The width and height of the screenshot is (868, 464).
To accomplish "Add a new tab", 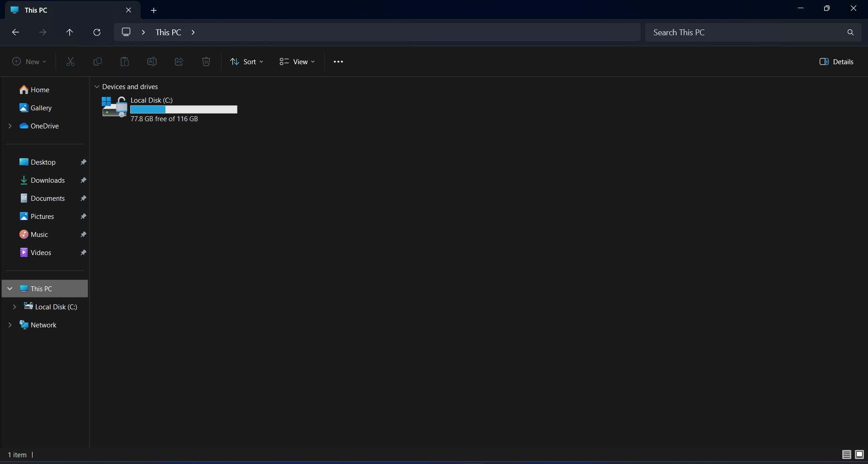I will pyautogui.click(x=154, y=10).
